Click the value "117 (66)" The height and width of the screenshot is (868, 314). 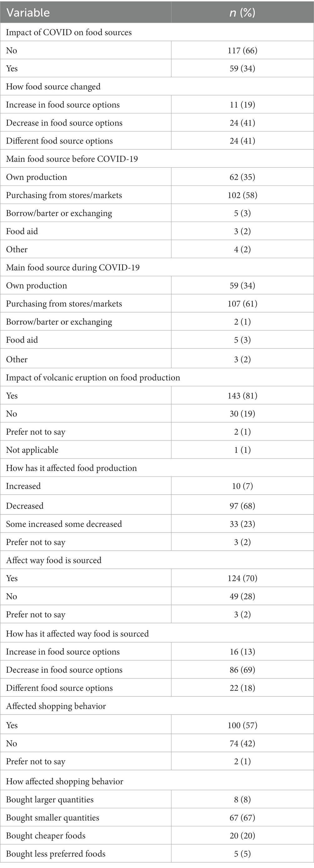(x=242, y=51)
